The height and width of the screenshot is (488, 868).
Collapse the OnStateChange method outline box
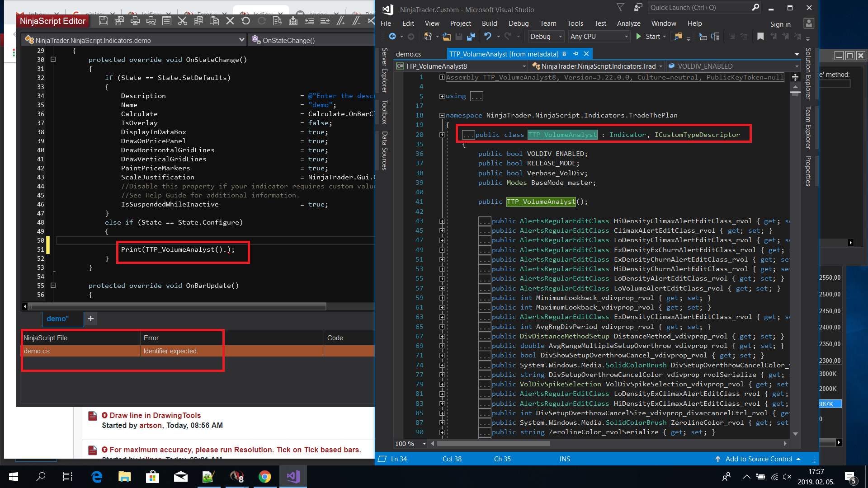pyautogui.click(x=53, y=60)
